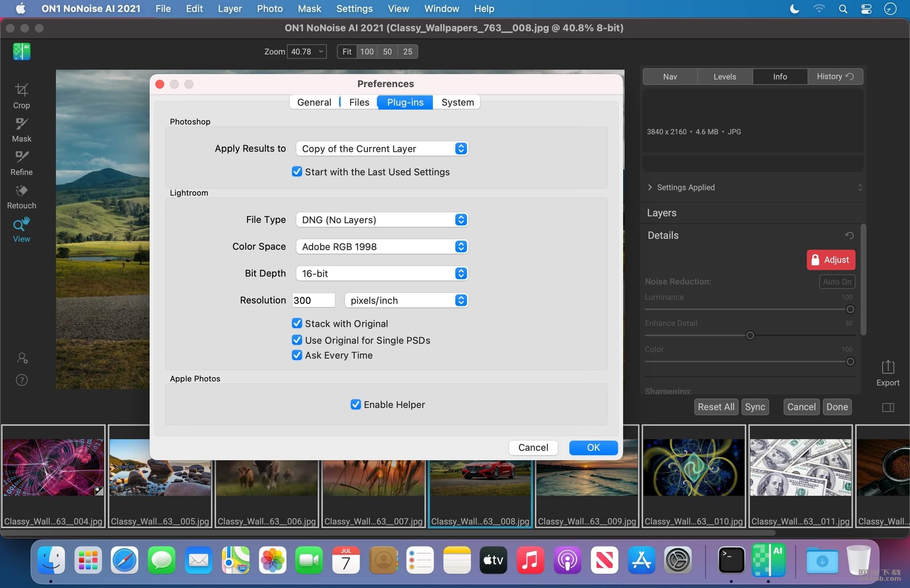This screenshot has height=588, width=910.
Task: Open the Mask menu in menu bar
Action: (309, 8)
